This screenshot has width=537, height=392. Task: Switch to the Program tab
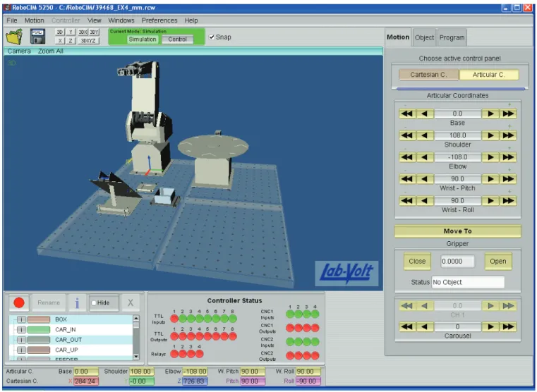(x=452, y=37)
